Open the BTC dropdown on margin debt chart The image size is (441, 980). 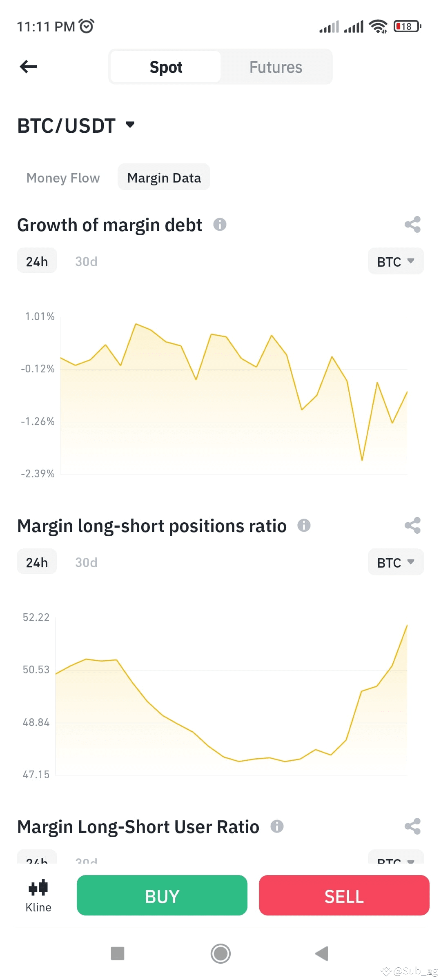point(395,261)
